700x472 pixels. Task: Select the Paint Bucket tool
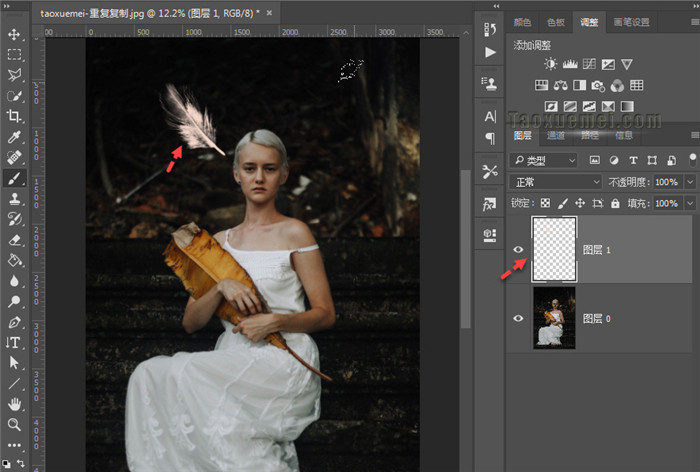coord(14,260)
